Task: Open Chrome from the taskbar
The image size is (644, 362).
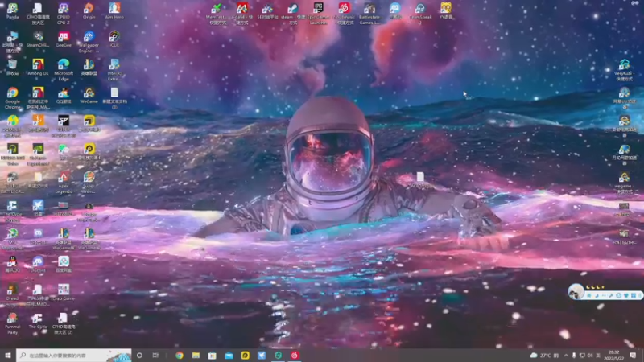Action: pos(180,355)
